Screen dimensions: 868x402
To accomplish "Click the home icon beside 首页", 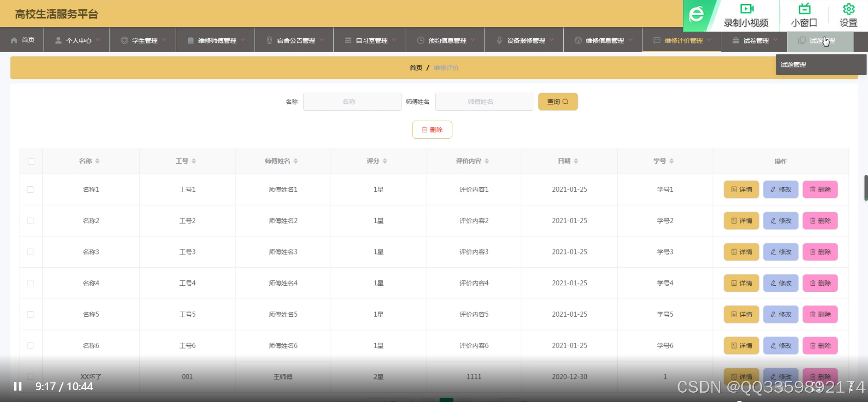I will [14, 40].
